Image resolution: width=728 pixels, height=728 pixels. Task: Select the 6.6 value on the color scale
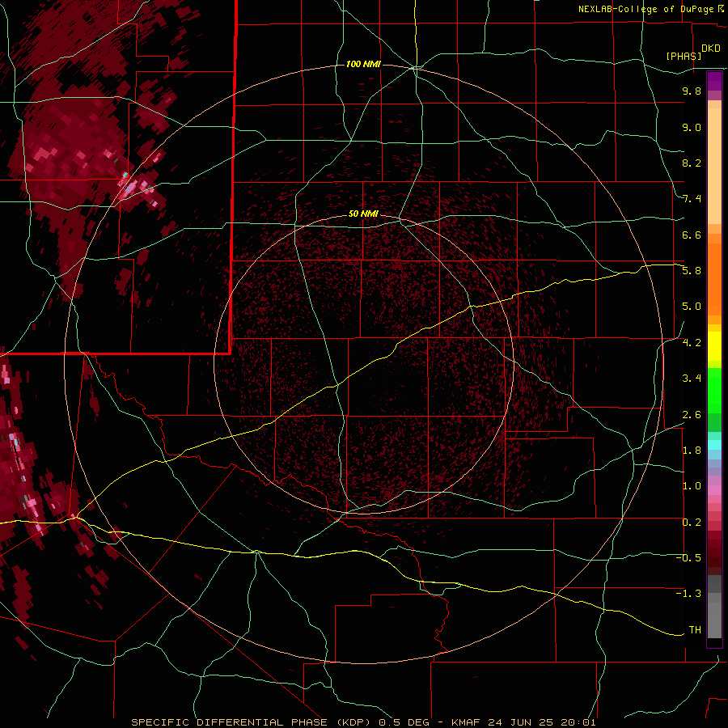point(692,235)
